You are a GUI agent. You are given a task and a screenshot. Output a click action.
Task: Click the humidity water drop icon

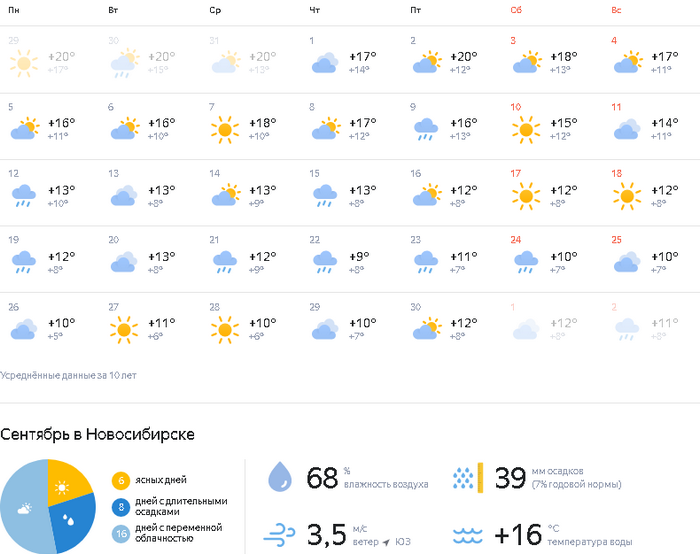280,477
